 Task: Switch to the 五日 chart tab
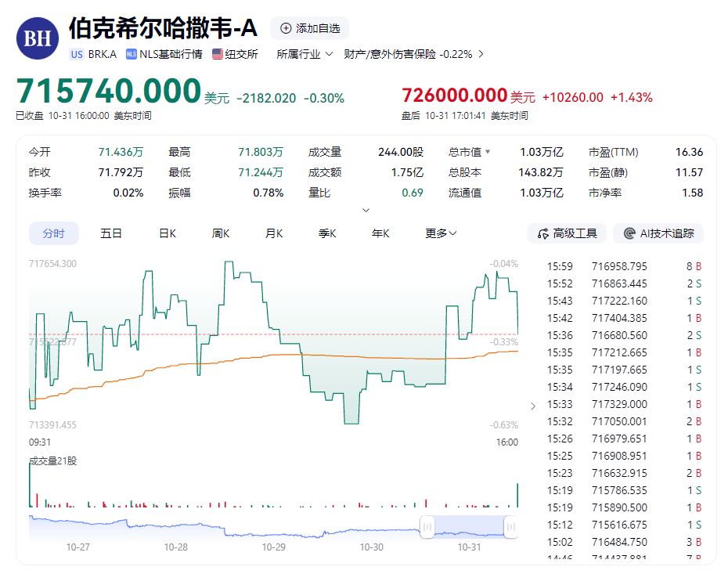coord(111,233)
